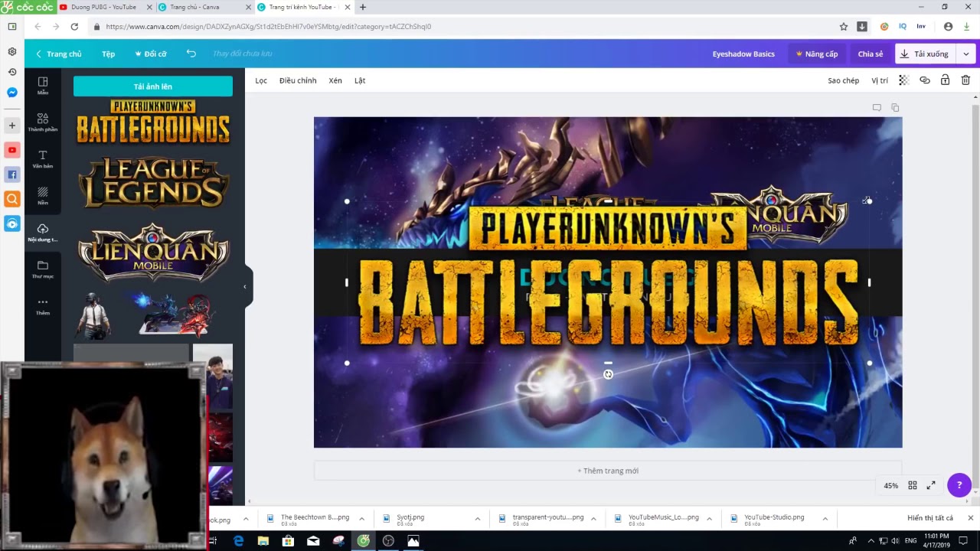Toggle the lock icon for selected element
This screenshot has height=551, width=980.
tap(945, 80)
